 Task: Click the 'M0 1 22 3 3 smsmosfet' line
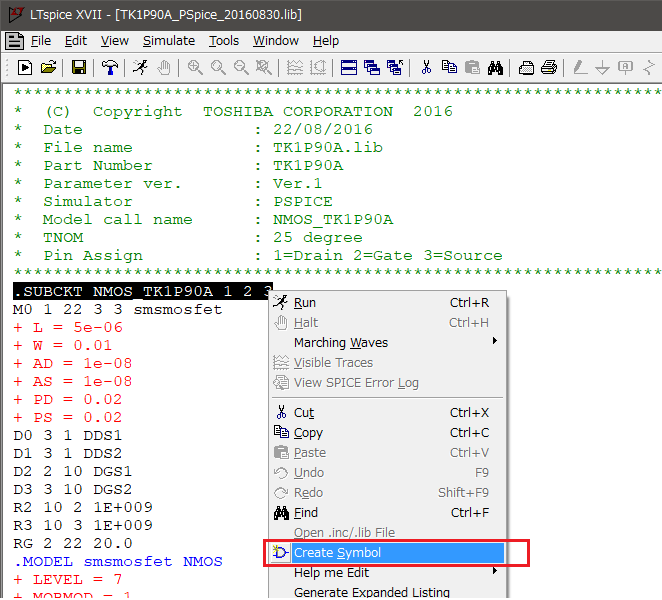tap(117, 310)
